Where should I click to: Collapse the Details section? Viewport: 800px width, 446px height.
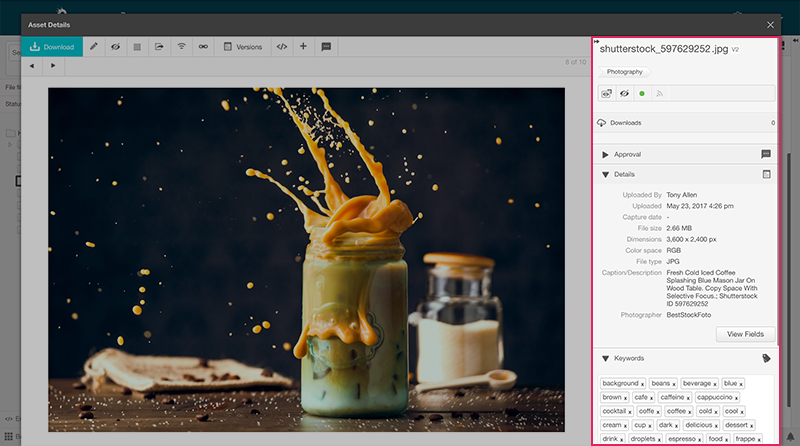(605, 175)
